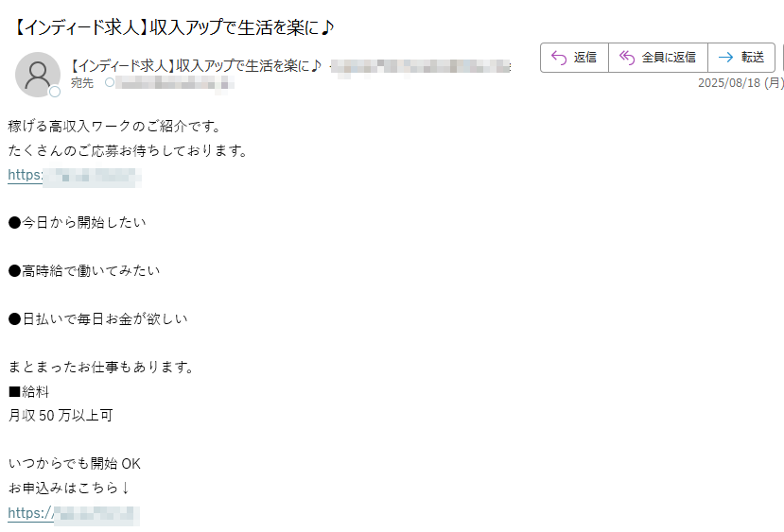Reply to everyone with 全員に返信

(657, 58)
